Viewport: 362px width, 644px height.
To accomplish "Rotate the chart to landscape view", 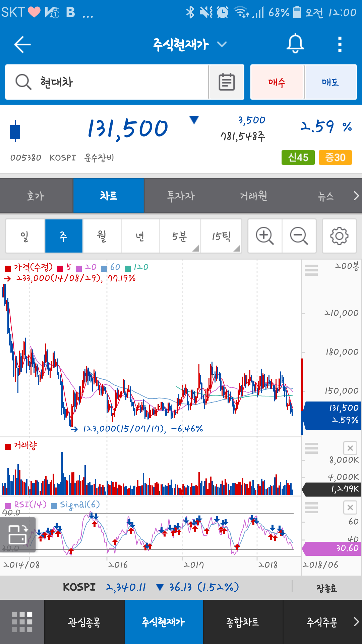I will click(x=18, y=534).
